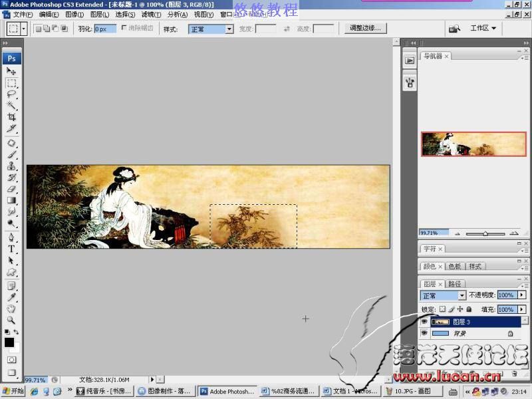The height and width of the screenshot is (399, 532).
Task: Switch to the 路径 paths tab
Action: coord(455,284)
